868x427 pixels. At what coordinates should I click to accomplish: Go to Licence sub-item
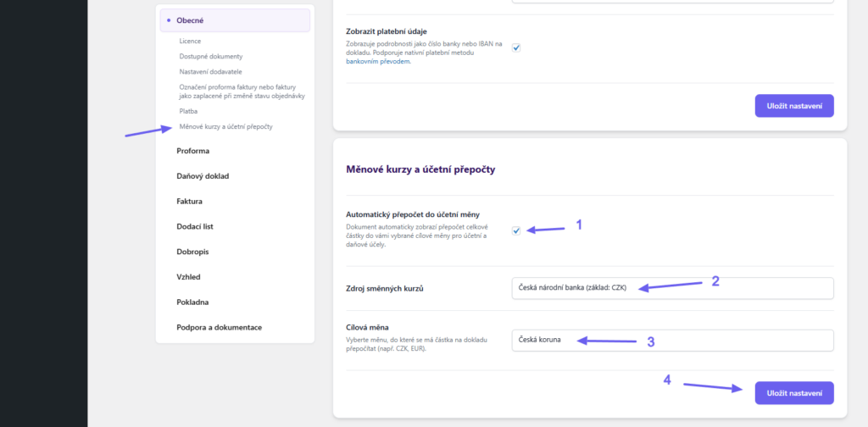tap(190, 41)
